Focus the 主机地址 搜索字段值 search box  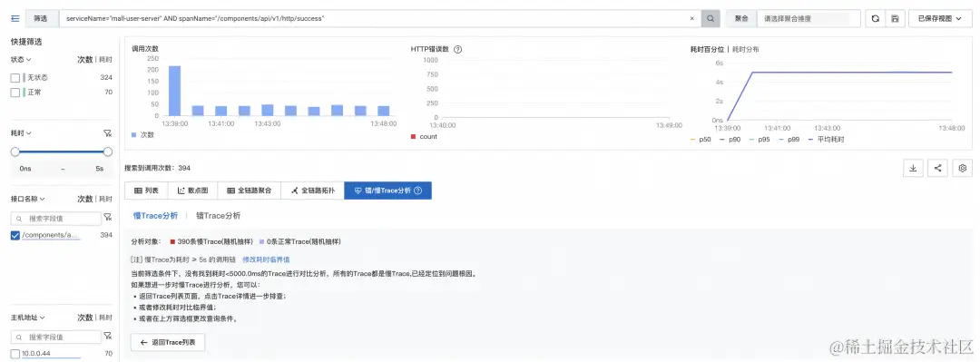pos(55,337)
